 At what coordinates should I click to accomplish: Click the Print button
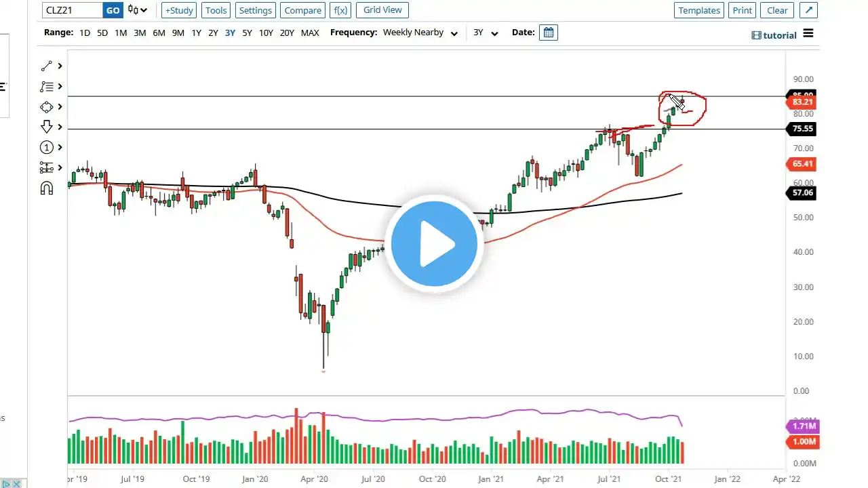pyautogui.click(x=743, y=10)
